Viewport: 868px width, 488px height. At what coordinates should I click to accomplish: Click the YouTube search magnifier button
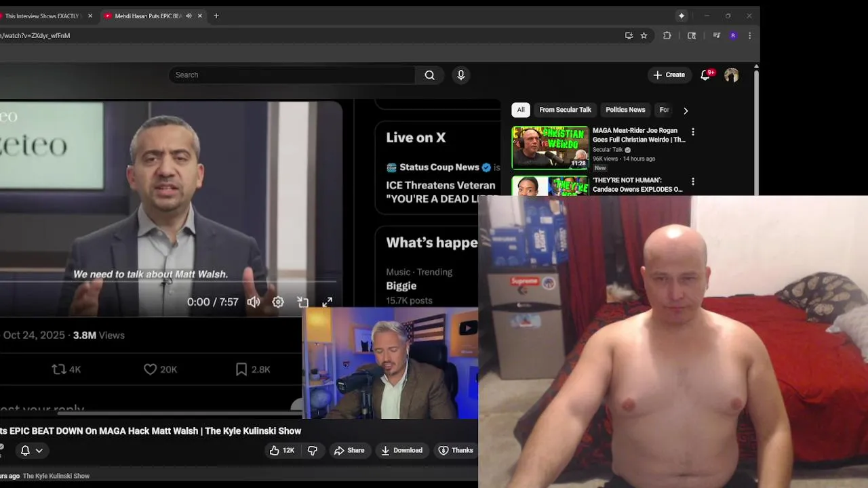pos(429,75)
